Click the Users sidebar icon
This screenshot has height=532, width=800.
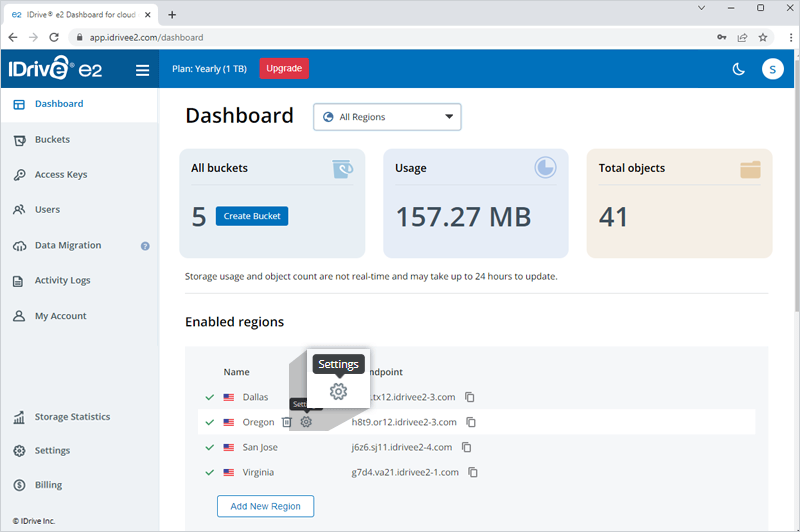click(x=19, y=210)
